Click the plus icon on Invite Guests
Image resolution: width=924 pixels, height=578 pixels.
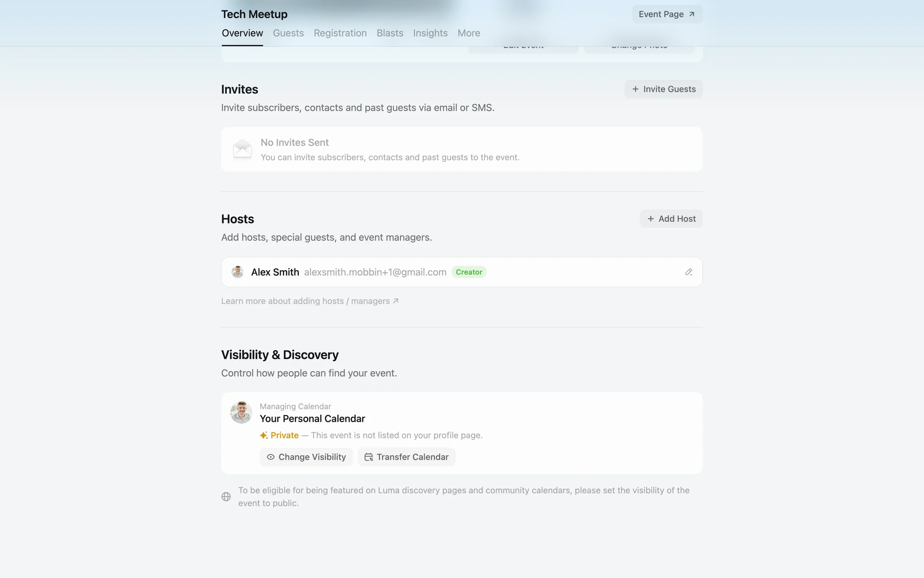(x=635, y=89)
